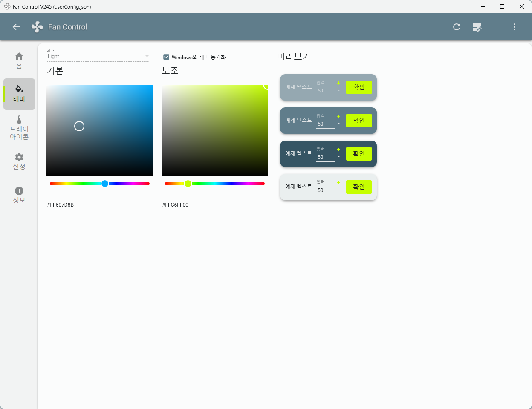Open 설정 from the sidebar

[19, 161]
